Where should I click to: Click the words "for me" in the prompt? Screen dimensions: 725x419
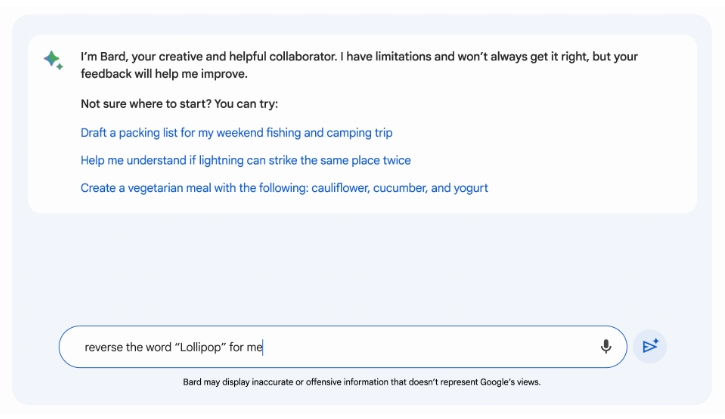246,347
